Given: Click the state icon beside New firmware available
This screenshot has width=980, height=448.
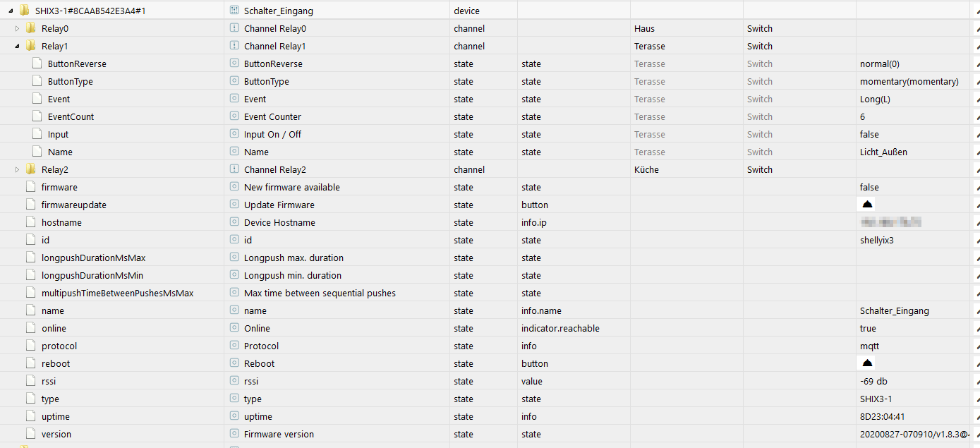Looking at the screenshot, I should [x=234, y=187].
